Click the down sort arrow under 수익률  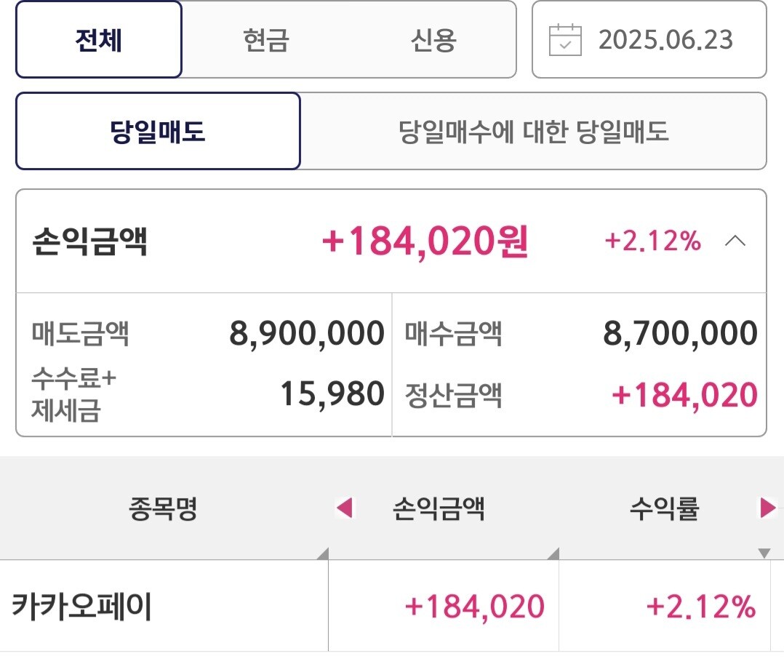coord(764,553)
